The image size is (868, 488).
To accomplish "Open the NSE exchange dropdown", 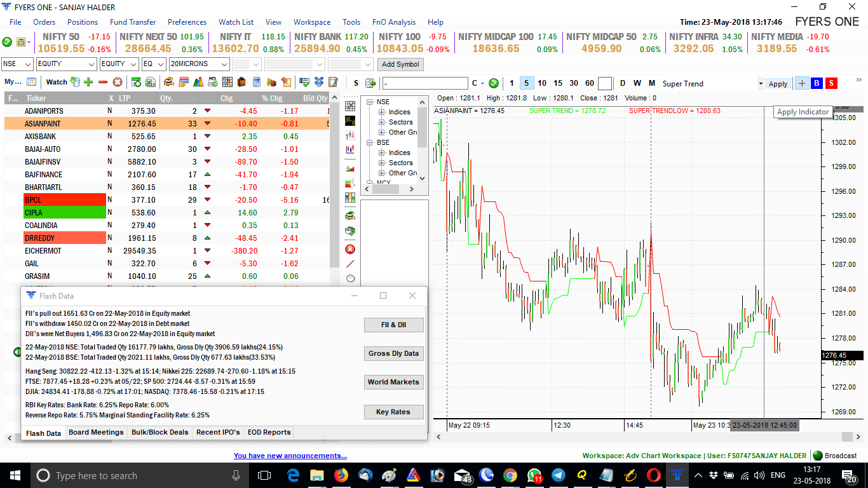I will click(17, 64).
